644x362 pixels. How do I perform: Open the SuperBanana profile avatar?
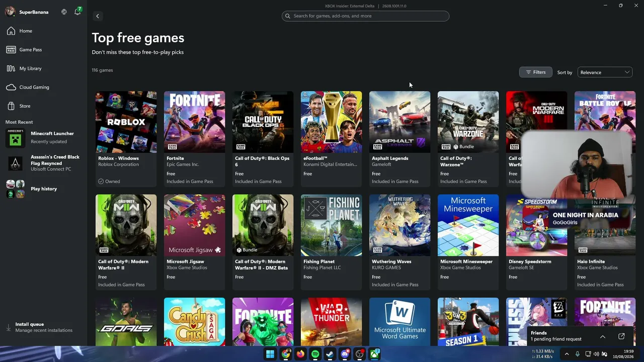(x=10, y=12)
